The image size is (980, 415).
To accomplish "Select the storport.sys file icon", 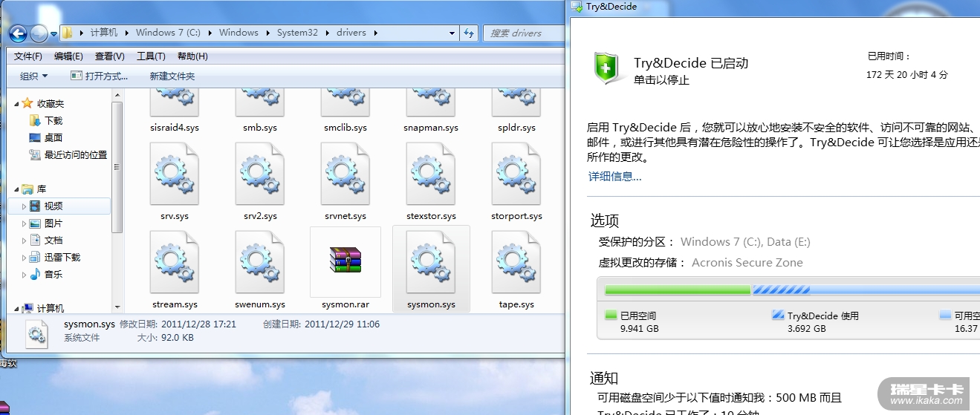I will [516, 174].
